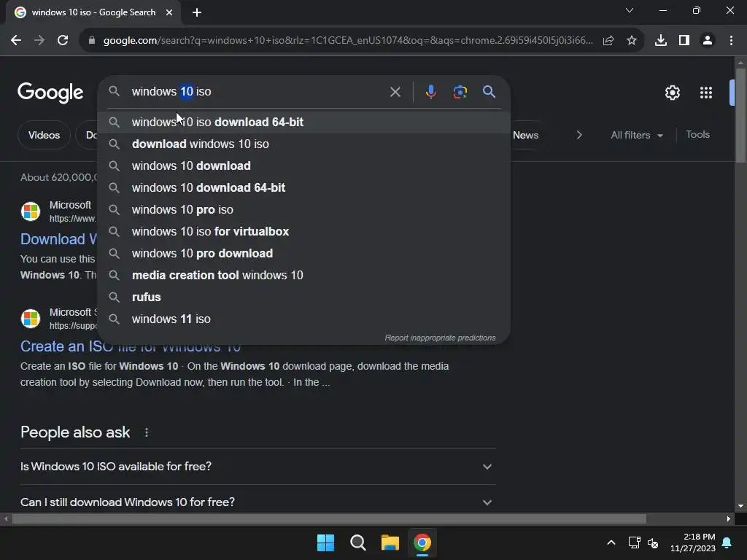This screenshot has height=560, width=747.
Task: Open the 'Download W...' Microsoft result link
Action: point(58,239)
